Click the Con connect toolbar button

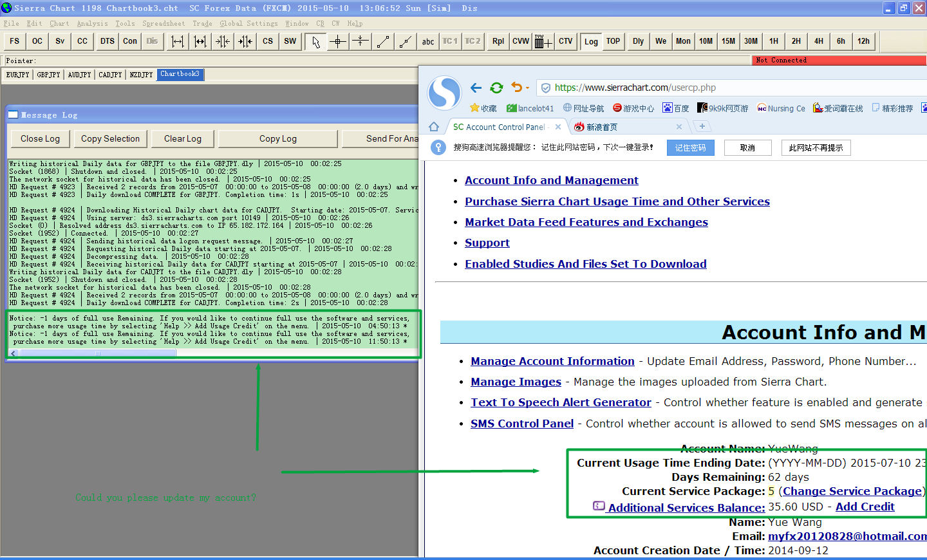click(x=130, y=41)
